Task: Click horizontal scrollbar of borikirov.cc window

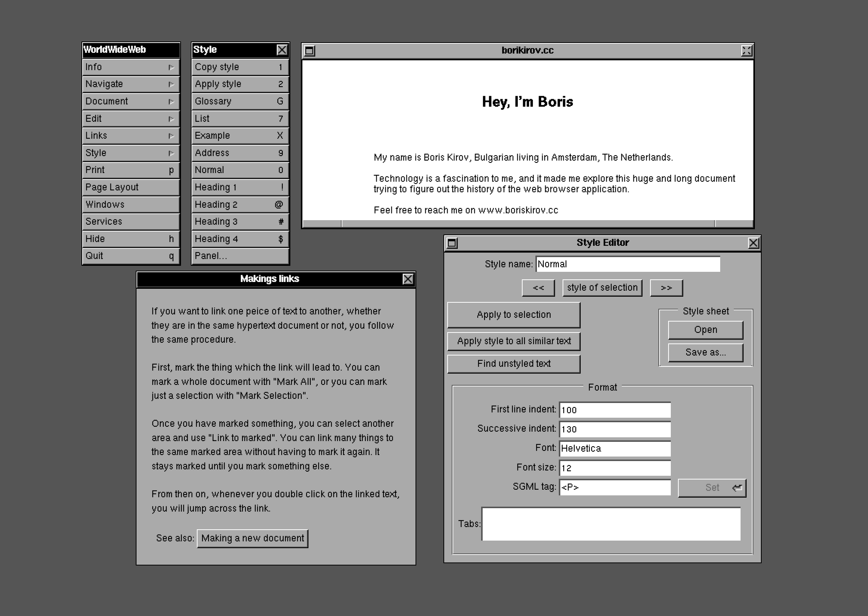Action: [528, 224]
